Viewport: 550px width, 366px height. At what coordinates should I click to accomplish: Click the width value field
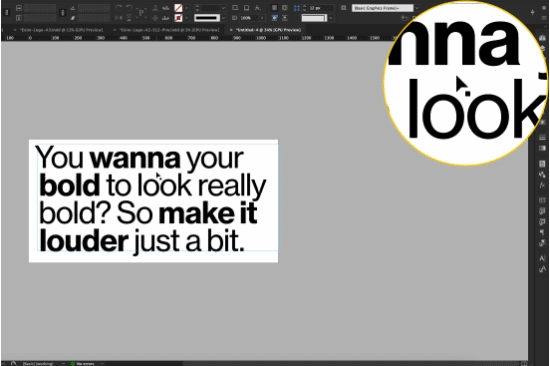coord(40,8)
